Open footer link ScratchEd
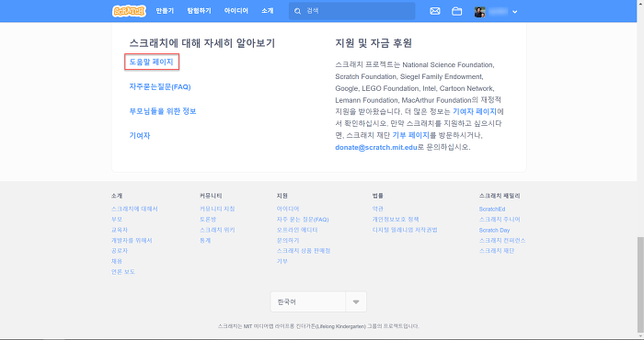644x340 pixels. click(x=492, y=210)
